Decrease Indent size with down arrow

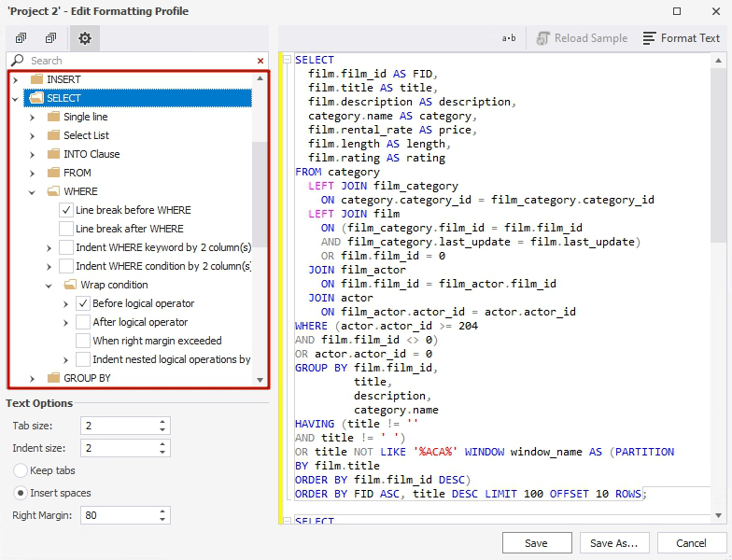162,452
